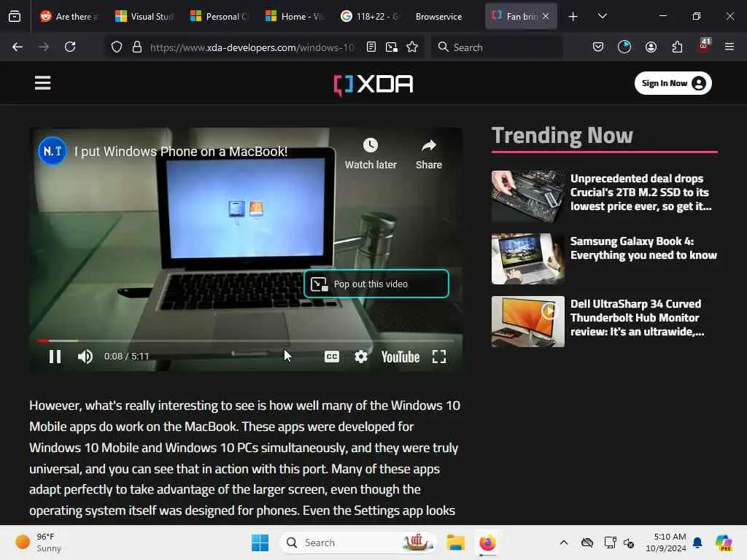Enter fullscreen video mode
This screenshot has width=747, height=560.
coord(439,357)
